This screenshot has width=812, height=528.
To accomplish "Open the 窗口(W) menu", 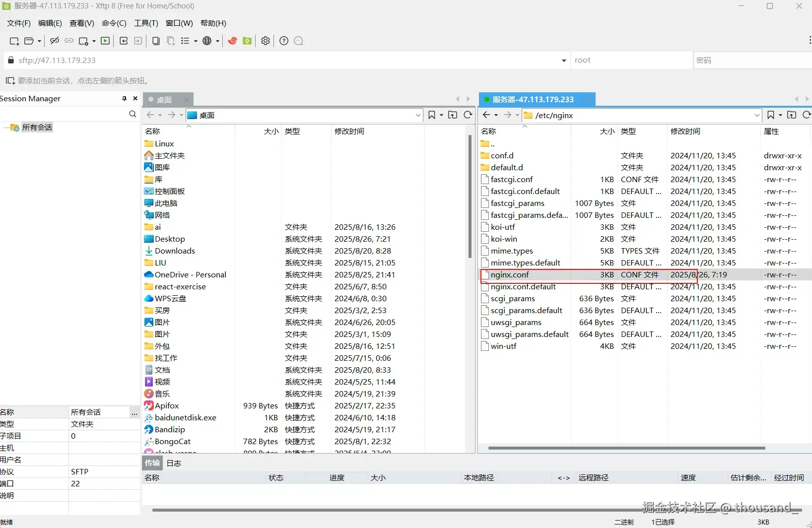I will point(179,23).
